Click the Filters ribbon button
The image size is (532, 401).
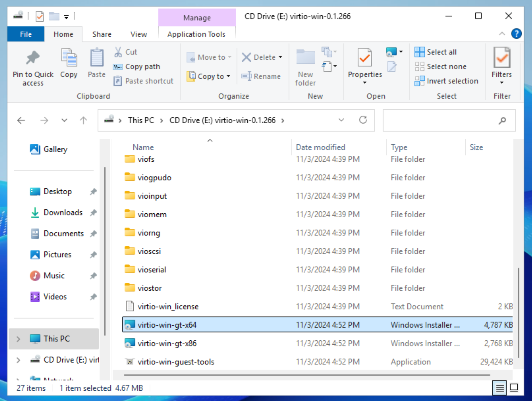pos(502,65)
